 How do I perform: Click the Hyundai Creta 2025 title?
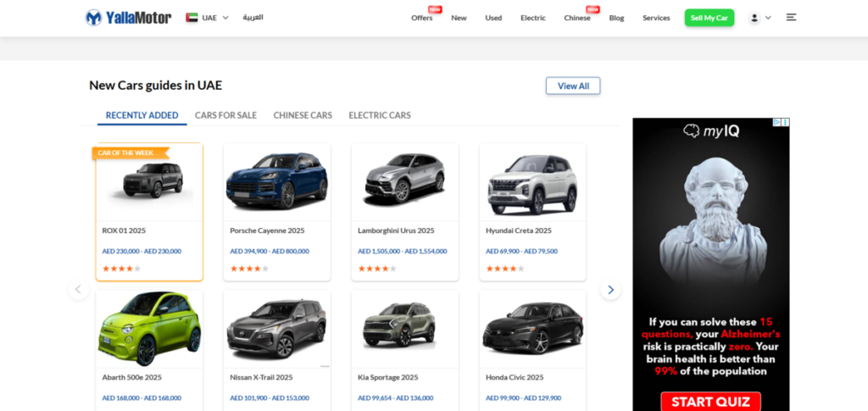click(x=519, y=230)
